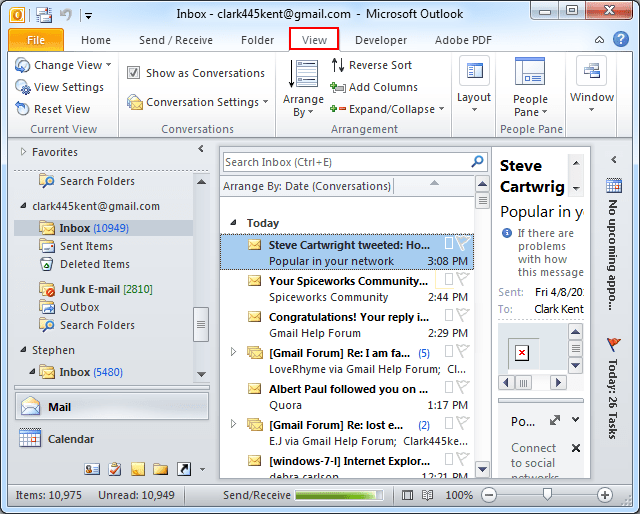Collapse the clark445kent@gmail.com account tree
The height and width of the screenshot is (514, 640).
(23, 206)
